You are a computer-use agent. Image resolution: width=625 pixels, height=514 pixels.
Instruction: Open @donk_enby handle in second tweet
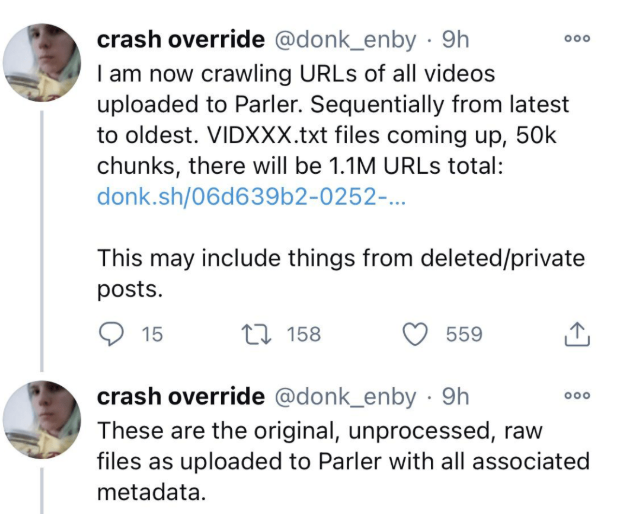tap(345, 396)
